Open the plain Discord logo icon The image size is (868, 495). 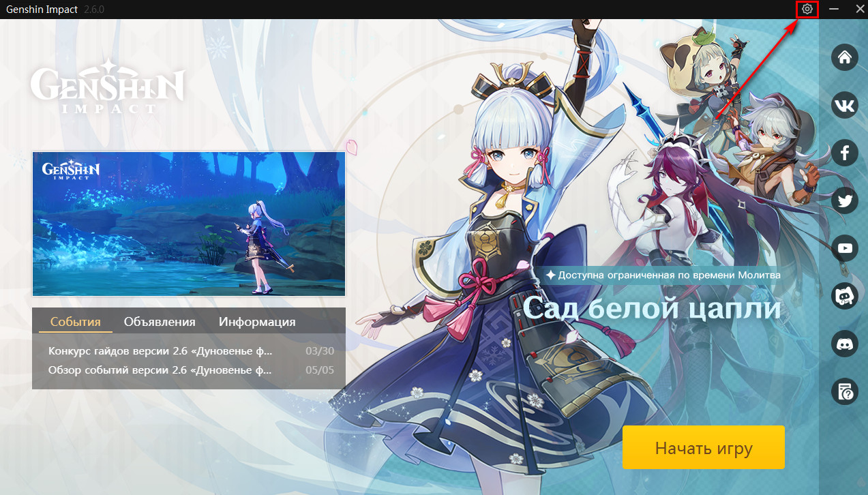[x=845, y=344]
